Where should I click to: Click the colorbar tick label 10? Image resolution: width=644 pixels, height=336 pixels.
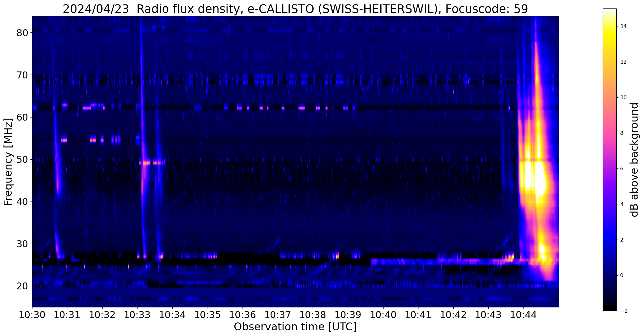click(x=623, y=97)
